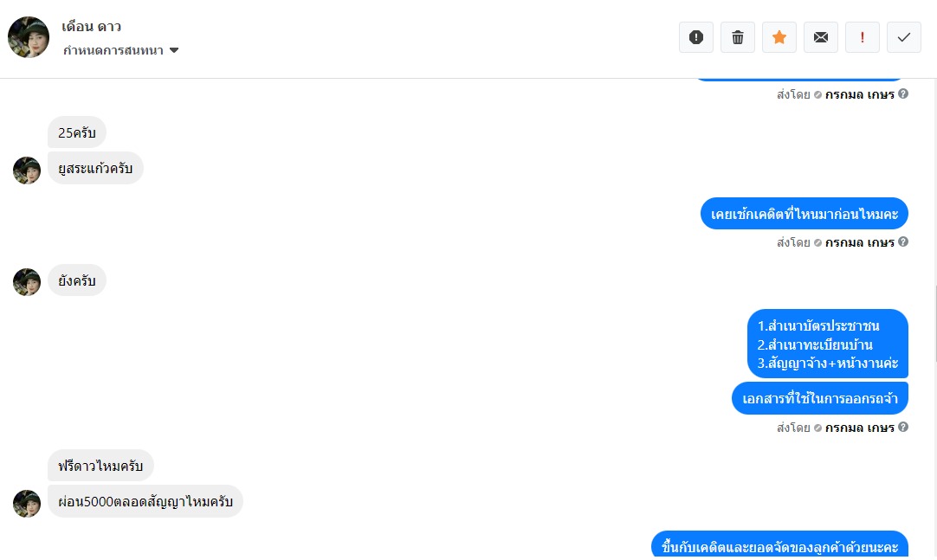Toggle the orange star follow-up marker
Screen dimensions: 937x560
coord(779,37)
